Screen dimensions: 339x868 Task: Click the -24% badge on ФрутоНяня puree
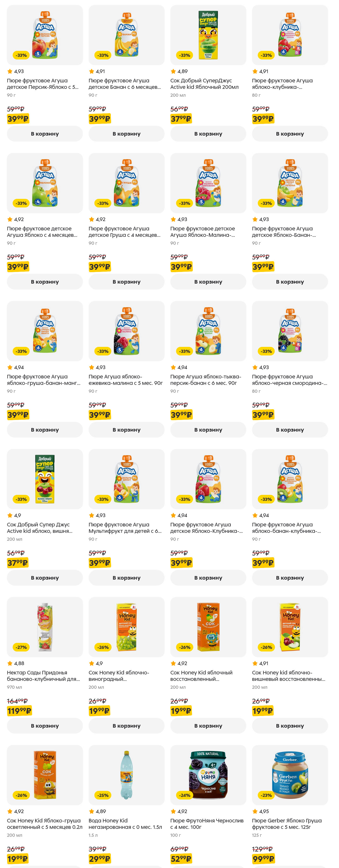click(x=184, y=795)
